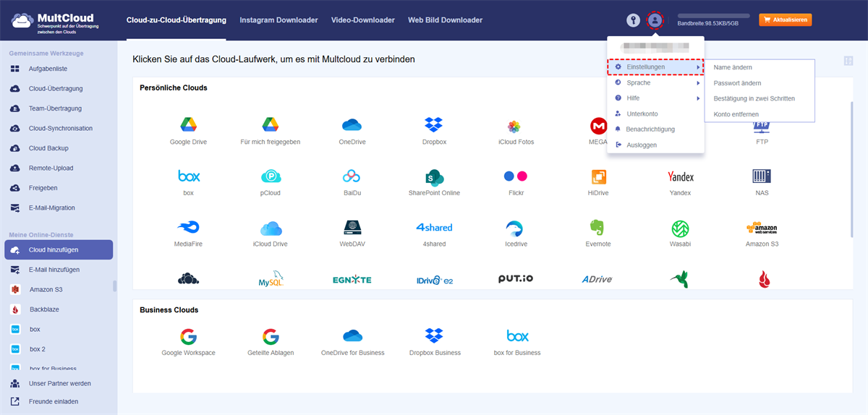
Task: Pick the BaiDu cloud icon
Action: pyautogui.click(x=352, y=176)
